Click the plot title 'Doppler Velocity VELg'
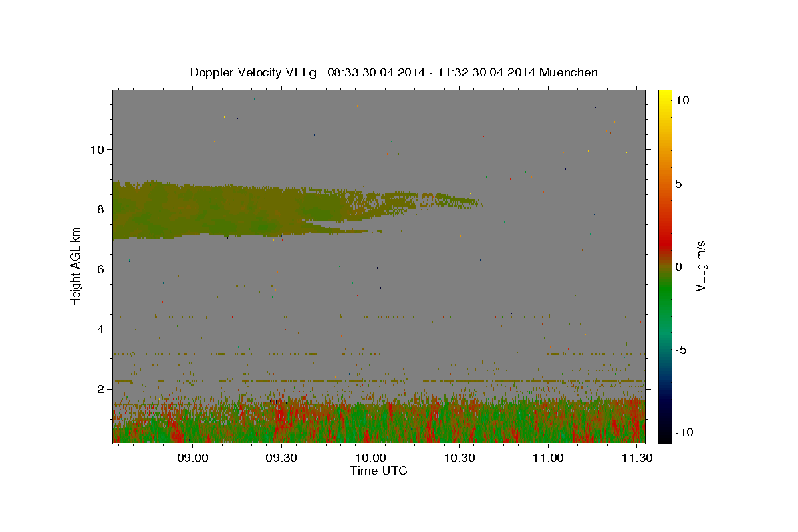Image resolution: width=798 pixels, height=532 pixels. click(254, 72)
